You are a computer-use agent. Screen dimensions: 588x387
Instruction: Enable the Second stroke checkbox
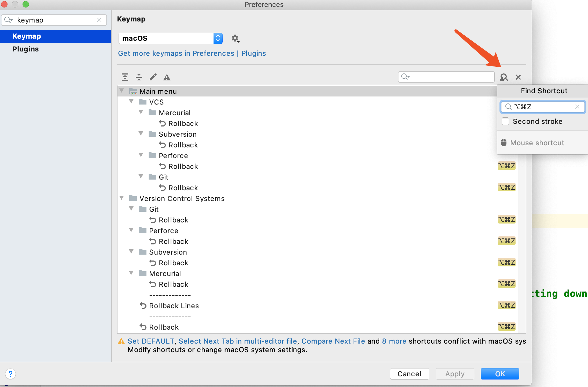tap(505, 121)
